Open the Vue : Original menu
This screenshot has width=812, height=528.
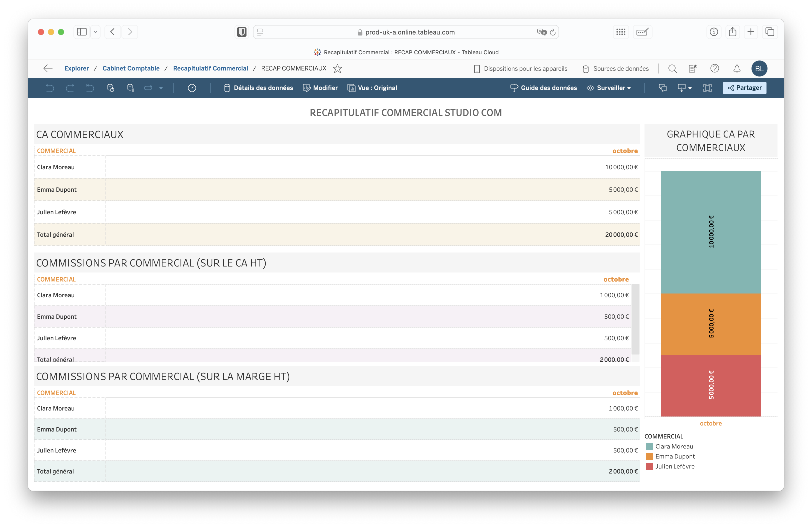[372, 88]
